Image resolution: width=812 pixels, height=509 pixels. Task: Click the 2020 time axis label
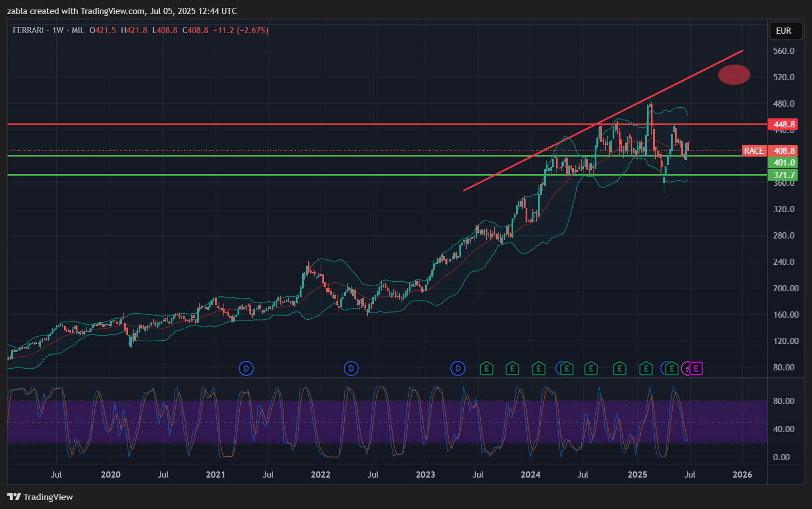[111, 475]
